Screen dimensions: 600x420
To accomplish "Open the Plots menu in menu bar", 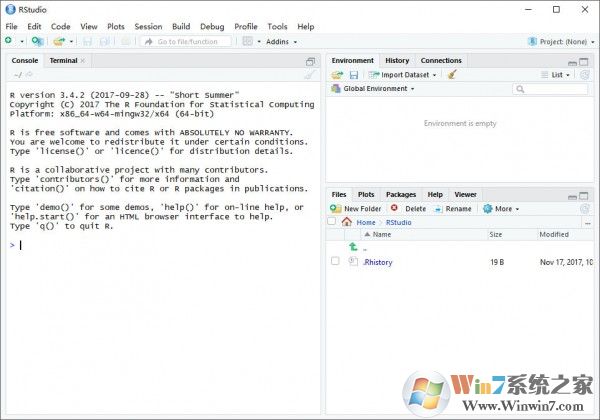I will pyautogui.click(x=116, y=26).
